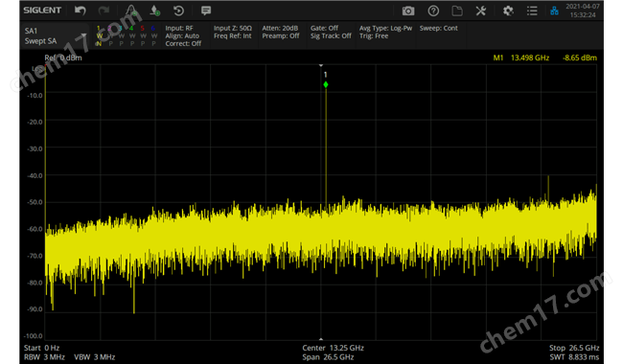Open the Avg Type Log-Pw setting
This screenshot has width=623, height=364.
[x=385, y=28]
